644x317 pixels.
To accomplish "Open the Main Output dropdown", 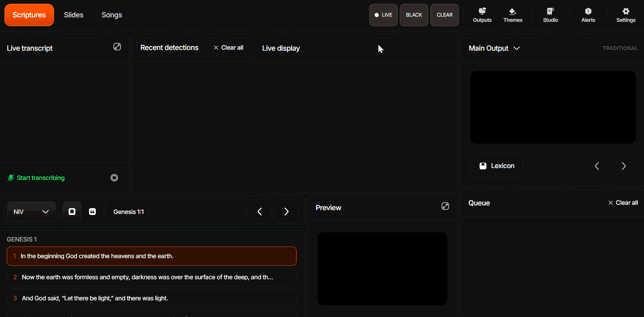I will click(494, 48).
